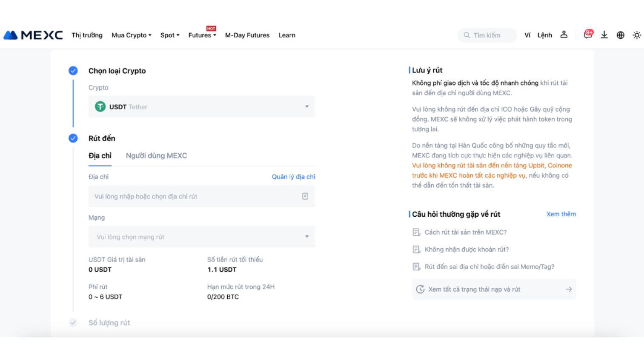This screenshot has height=356, width=644.
Task: Open 'Lệnh' orders menu
Action: (544, 35)
